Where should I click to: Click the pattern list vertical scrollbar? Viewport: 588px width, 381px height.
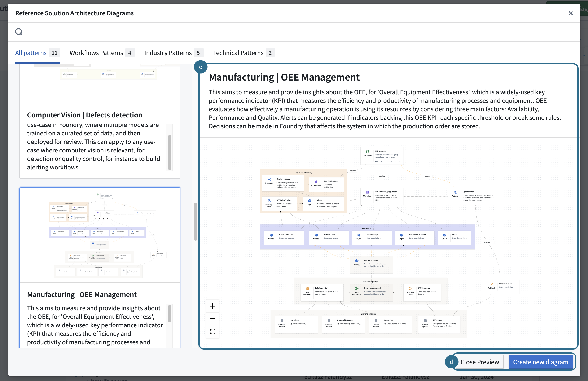tap(195, 222)
